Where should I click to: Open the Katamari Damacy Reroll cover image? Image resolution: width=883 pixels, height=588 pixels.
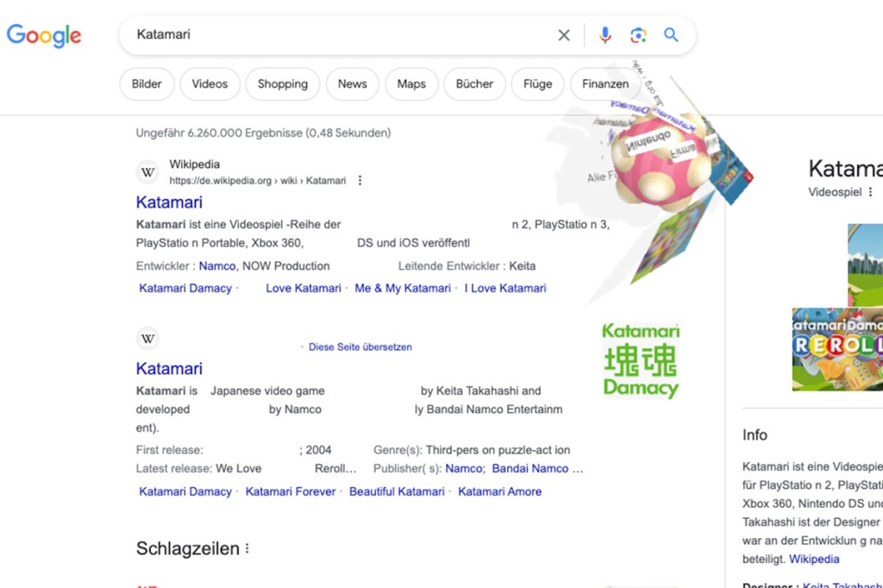[837, 349]
